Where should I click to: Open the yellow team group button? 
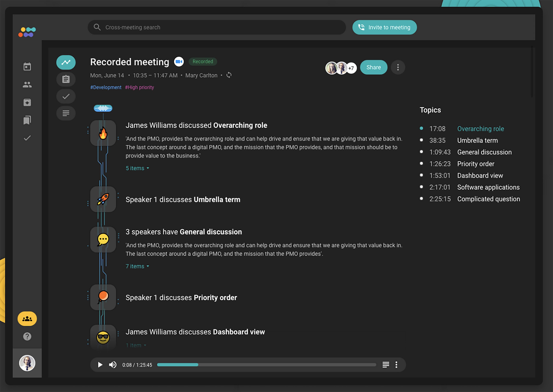point(27,319)
